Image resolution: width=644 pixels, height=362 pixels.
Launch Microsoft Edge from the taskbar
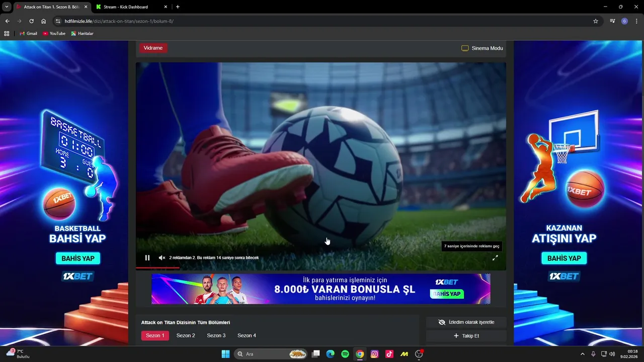(330, 354)
